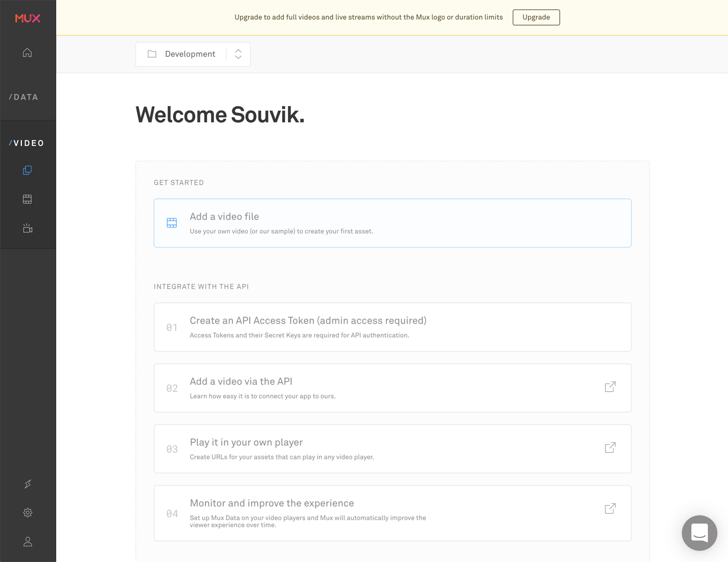Open Play it in your own player step
Image resolution: width=728 pixels, height=562 pixels.
click(x=392, y=449)
